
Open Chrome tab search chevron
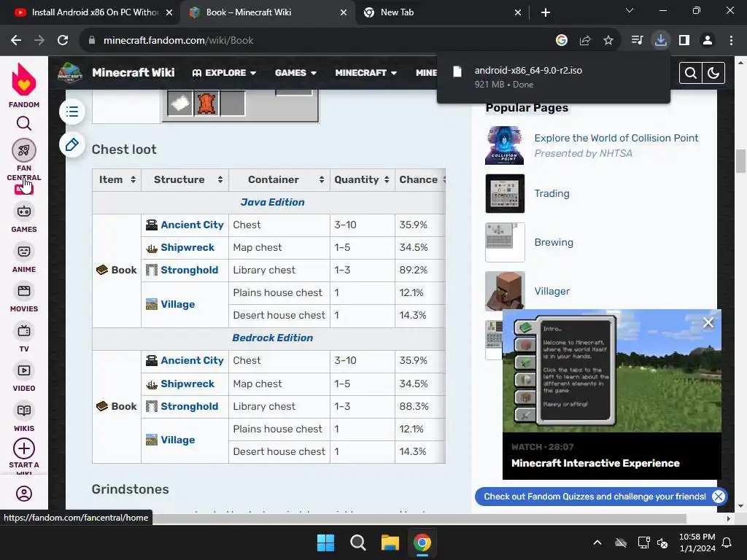[x=630, y=11]
